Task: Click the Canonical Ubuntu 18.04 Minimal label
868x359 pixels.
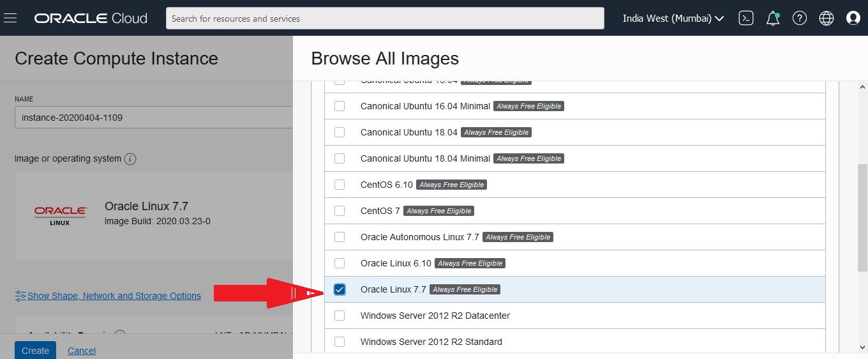Action: point(425,158)
